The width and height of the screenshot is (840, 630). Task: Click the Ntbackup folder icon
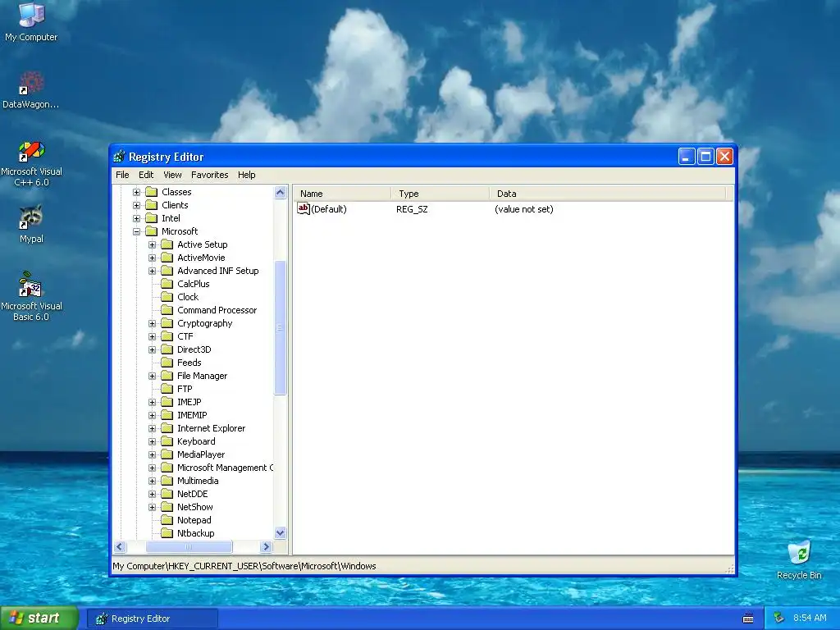coord(167,533)
